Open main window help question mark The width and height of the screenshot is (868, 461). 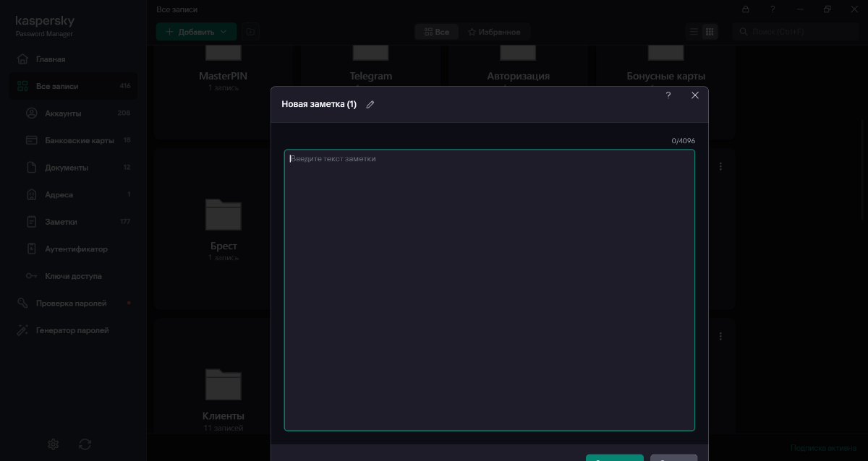tap(773, 9)
